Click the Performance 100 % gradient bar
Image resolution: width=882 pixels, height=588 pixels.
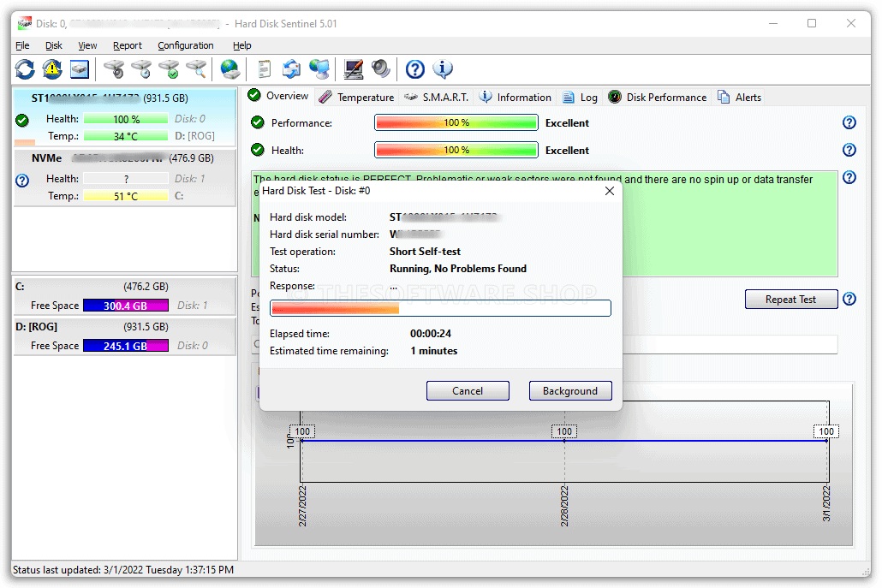pos(456,122)
